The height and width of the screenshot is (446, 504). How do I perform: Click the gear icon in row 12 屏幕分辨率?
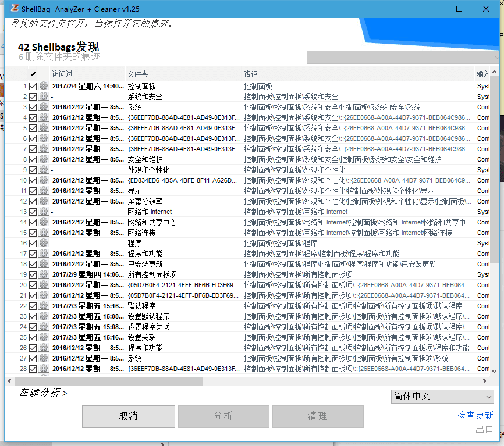point(44,201)
